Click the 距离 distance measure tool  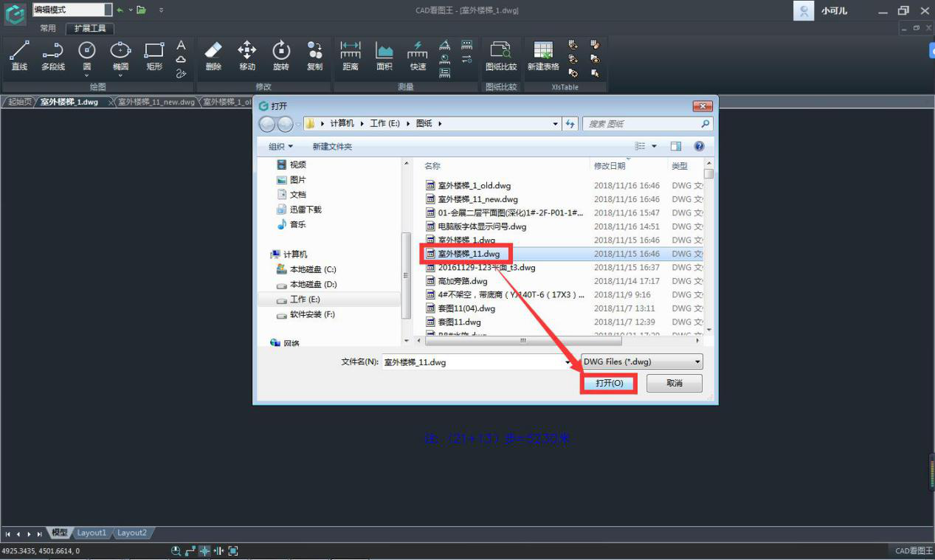pyautogui.click(x=351, y=56)
